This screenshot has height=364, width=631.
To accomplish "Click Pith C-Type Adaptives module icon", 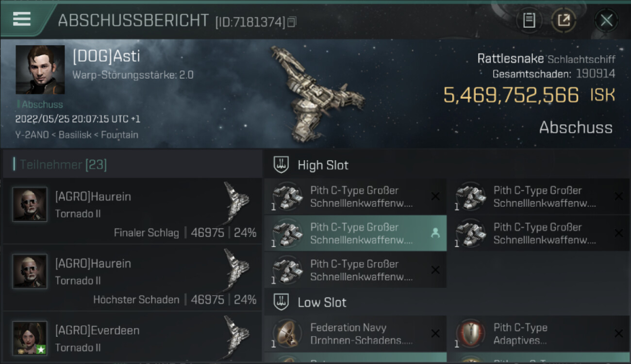I will click(x=470, y=334).
